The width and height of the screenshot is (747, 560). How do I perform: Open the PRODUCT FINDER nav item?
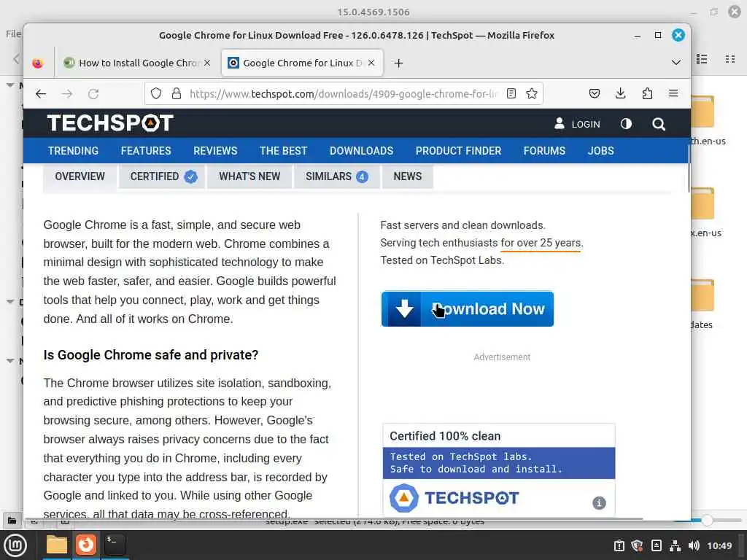458,150
